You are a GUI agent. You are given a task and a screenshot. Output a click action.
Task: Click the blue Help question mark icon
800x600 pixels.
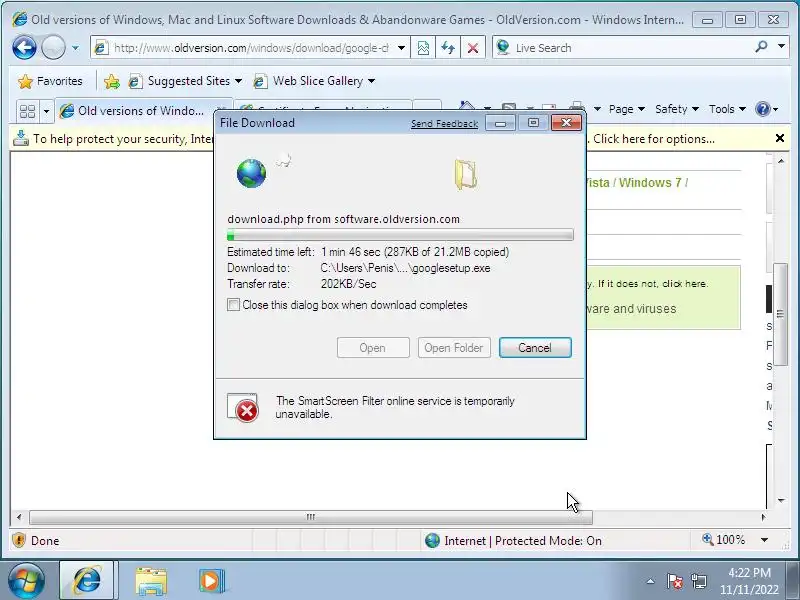coord(763,109)
